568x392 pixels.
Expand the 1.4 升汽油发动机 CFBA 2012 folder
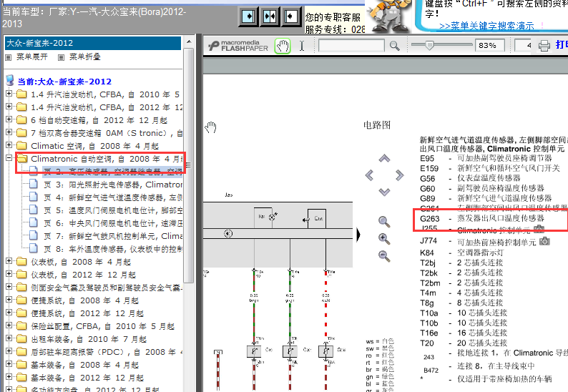click(x=9, y=107)
